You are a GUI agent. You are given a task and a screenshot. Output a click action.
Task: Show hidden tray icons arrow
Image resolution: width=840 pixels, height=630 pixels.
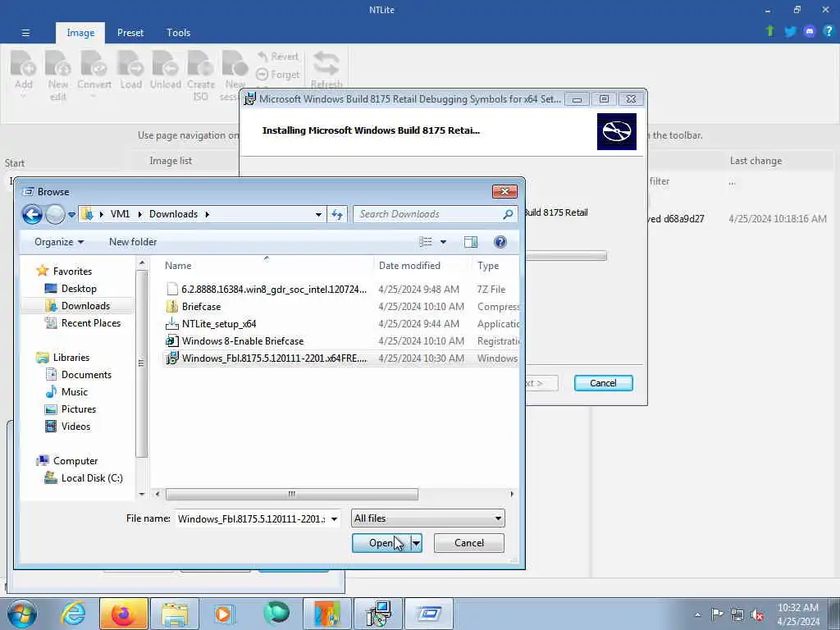pos(697,614)
